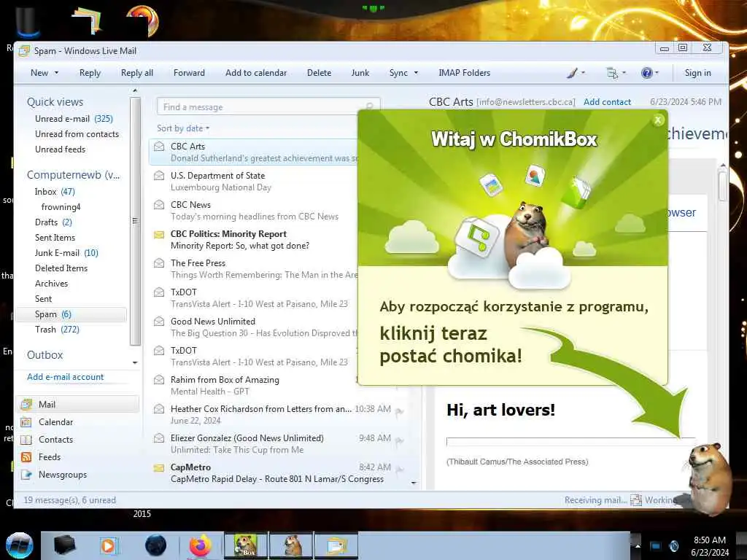Open Deleted Items folder
Image resolution: width=747 pixels, height=560 pixels.
tap(61, 268)
